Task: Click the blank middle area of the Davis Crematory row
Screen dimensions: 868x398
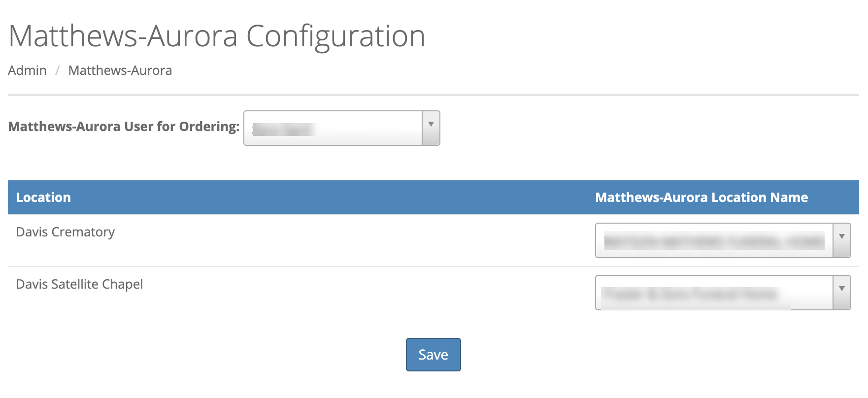Action: pos(345,240)
